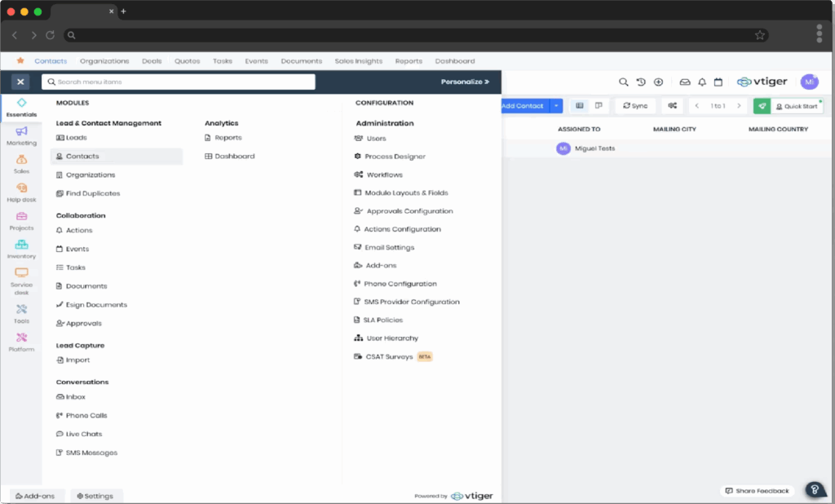835x504 pixels.
Task: Switch to the Deals tab
Action: 152,60
